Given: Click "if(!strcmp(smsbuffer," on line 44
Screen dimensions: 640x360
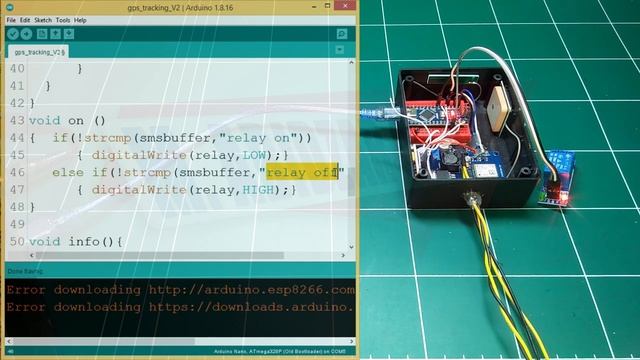Looking at the screenshot, I should 135,138.
